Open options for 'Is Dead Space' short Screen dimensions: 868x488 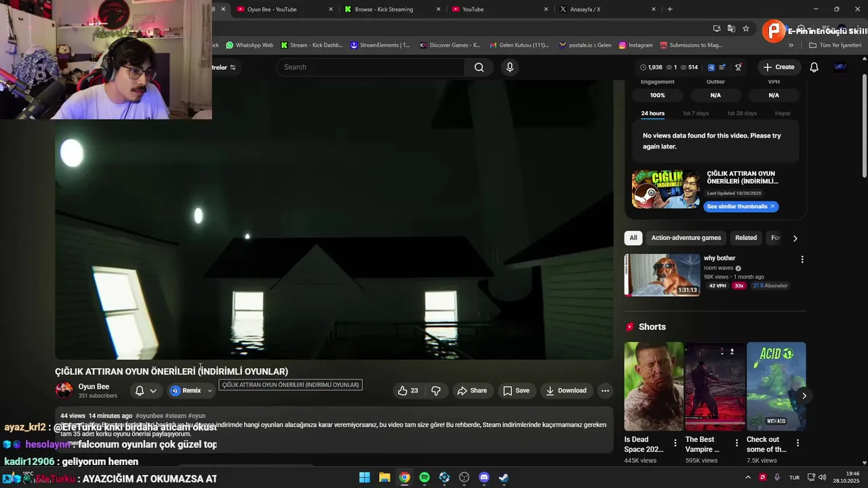(675, 443)
